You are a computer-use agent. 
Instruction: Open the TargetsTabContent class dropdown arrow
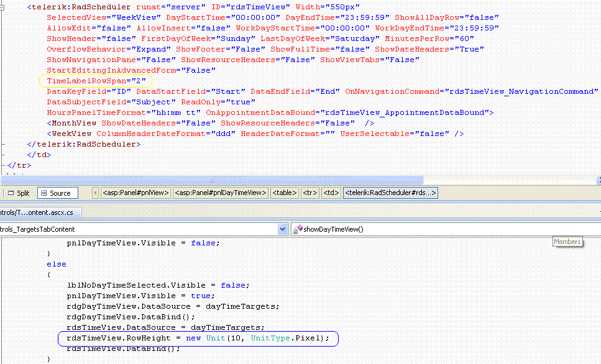click(x=282, y=229)
